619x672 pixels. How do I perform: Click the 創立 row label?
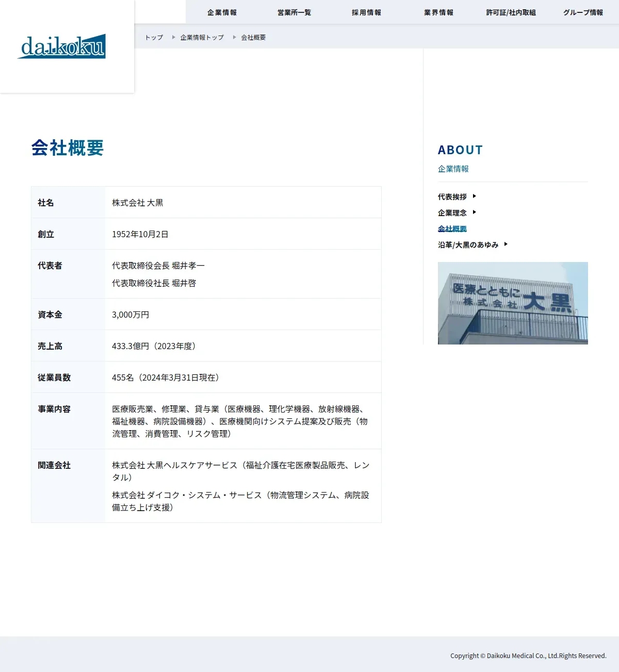click(46, 234)
